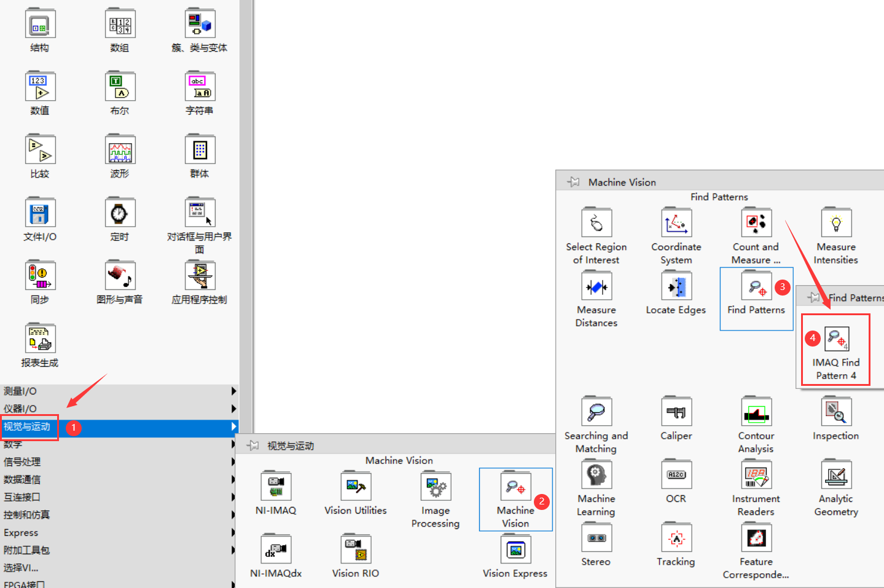
Task: Open the 图形与声音 palette icon
Action: click(120, 276)
